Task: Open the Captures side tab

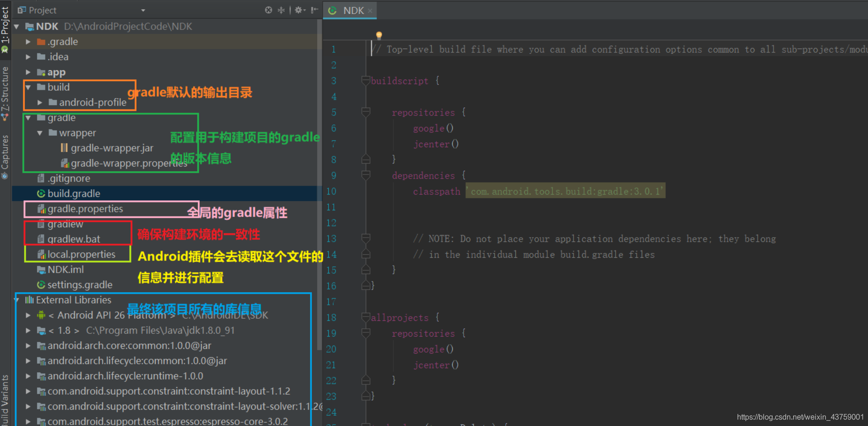Action: (x=5, y=157)
